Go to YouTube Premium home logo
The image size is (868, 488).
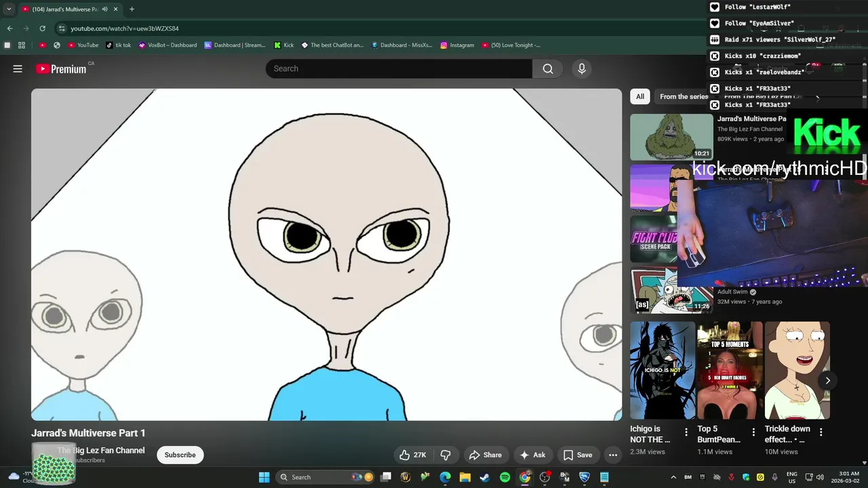tap(61, 68)
